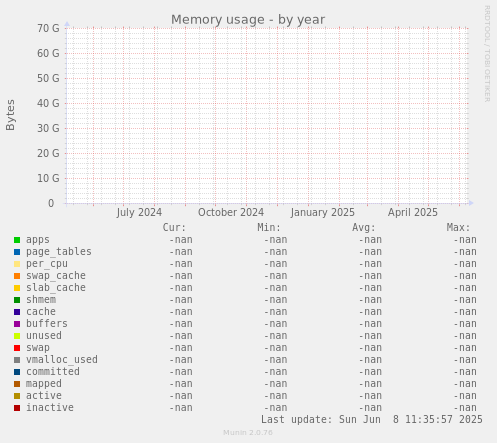
Task: Select the vmalloc_used gray swatch
Action: (17, 360)
